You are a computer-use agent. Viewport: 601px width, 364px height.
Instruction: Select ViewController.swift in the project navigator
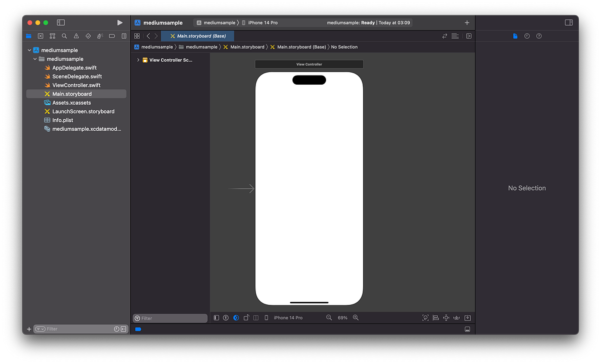point(75,85)
